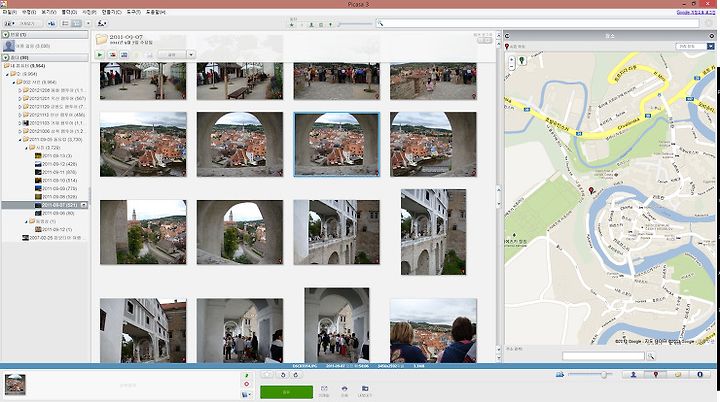This screenshot has height=402, width=720.
Task: Open the Picture menu
Action: [89, 12]
